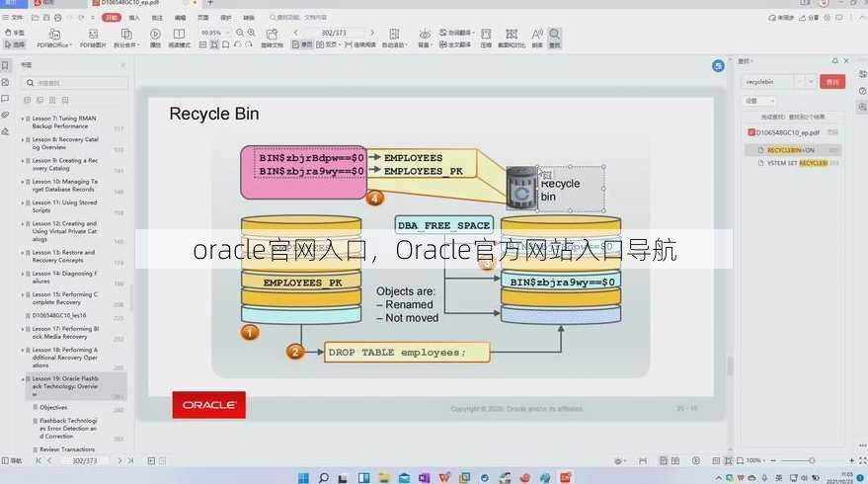Expand Lesson 12: Creating and Using Virtual Private Catalogs

(23, 223)
